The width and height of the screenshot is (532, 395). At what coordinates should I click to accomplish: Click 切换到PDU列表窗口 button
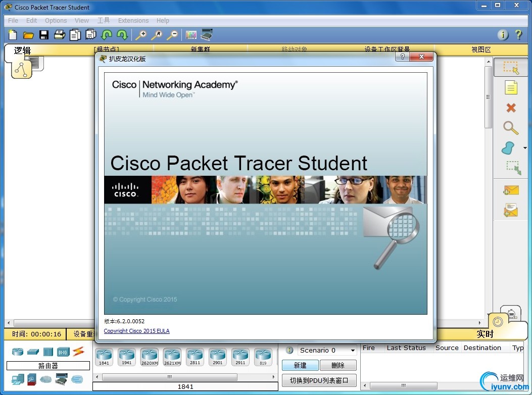point(319,380)
